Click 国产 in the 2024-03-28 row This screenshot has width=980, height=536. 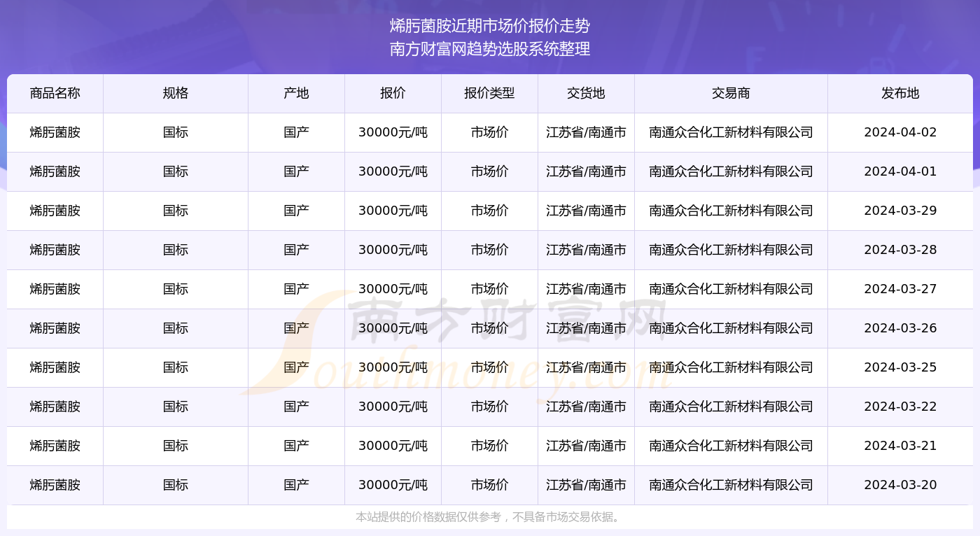pyautogui.click(x=296, y=250)
